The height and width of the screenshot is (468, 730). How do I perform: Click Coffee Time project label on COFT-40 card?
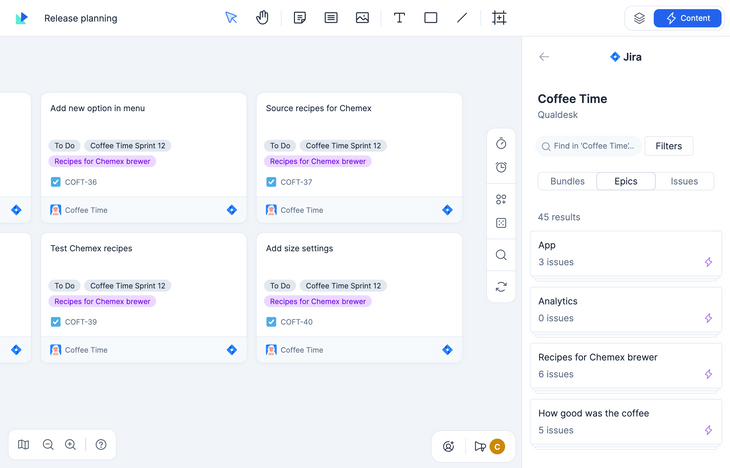click(302, 350)
